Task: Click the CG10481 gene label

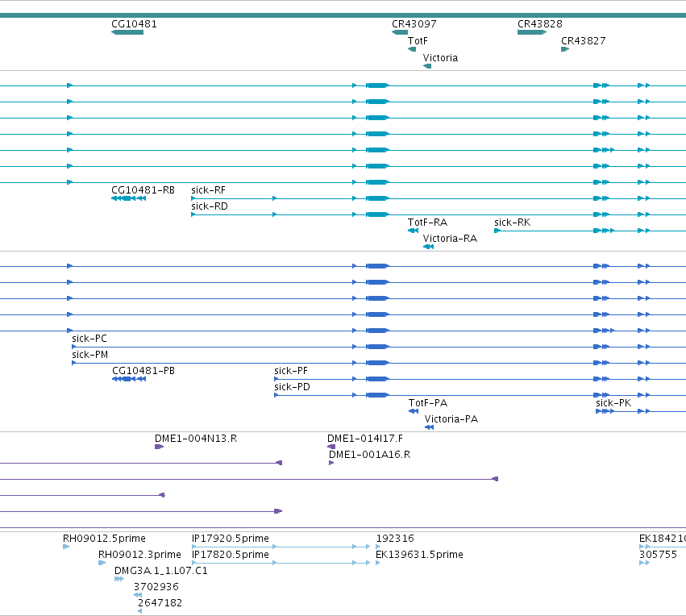Action: click(x=134, y=24)
